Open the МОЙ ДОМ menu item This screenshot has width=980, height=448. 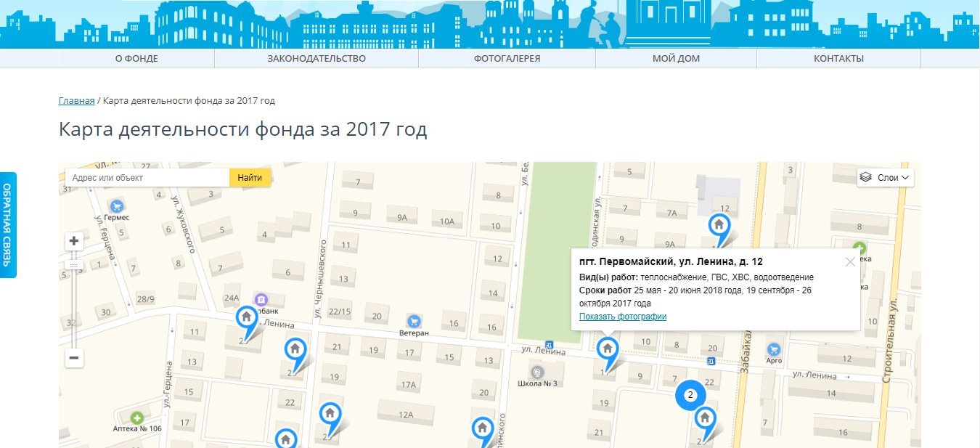(677, 59)
